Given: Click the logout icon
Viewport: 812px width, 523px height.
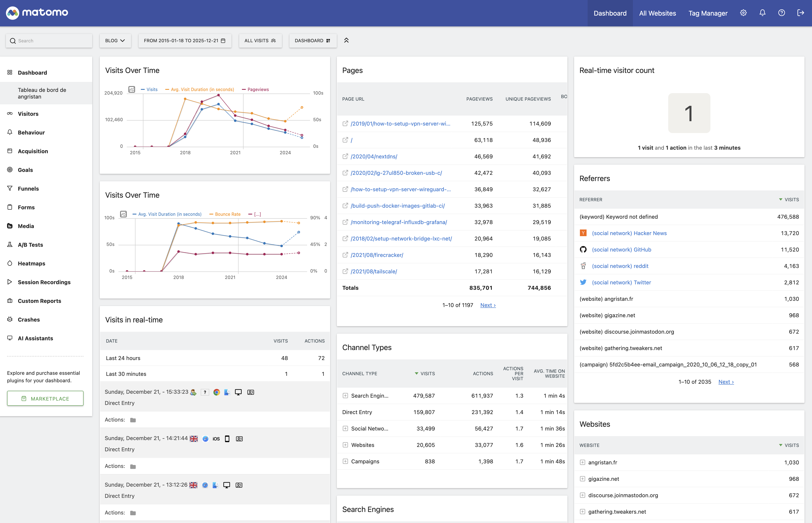Looking at the screenshot, I should [x=800, y=12].
